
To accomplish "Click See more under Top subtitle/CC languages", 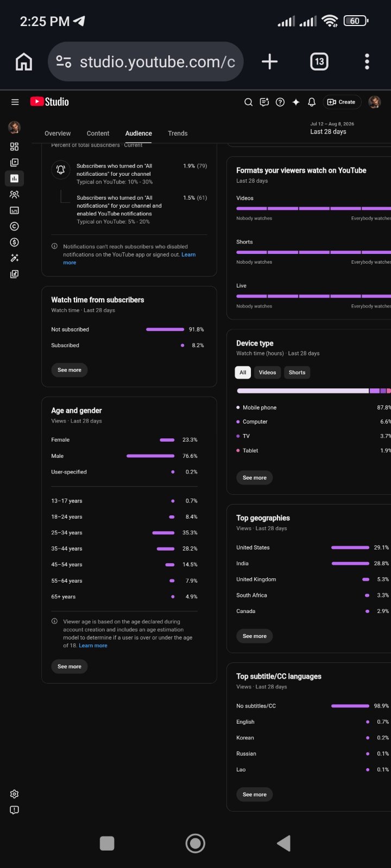I will (x=255, y=795).
